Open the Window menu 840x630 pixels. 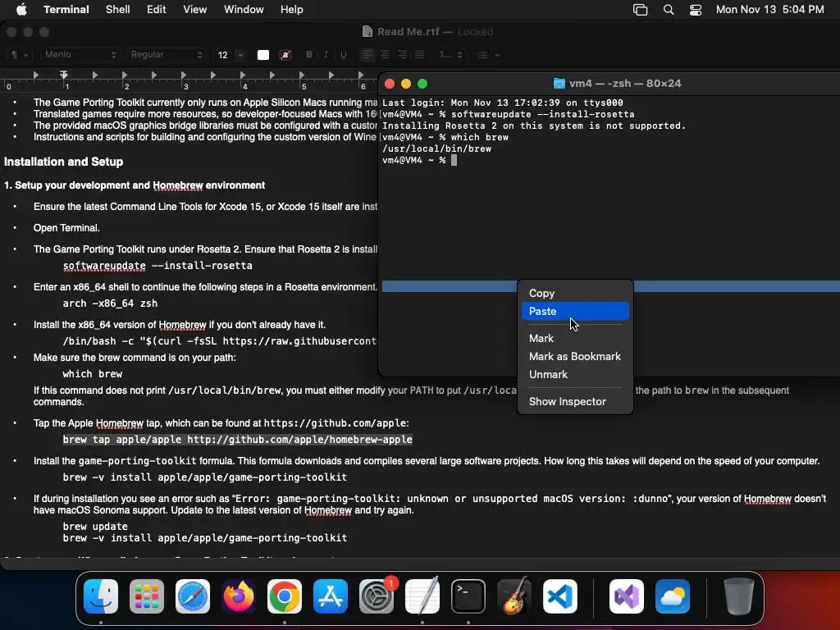243,9
